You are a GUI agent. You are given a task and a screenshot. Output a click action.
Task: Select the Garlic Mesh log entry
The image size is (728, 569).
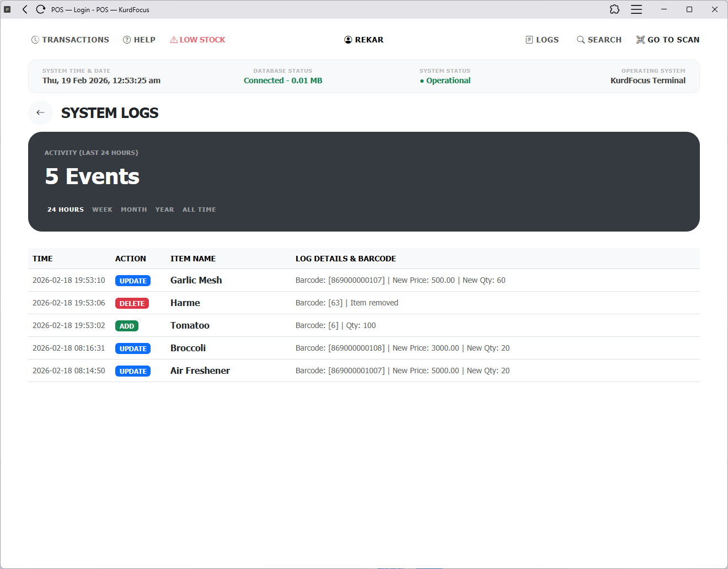[x=196, y=280]
